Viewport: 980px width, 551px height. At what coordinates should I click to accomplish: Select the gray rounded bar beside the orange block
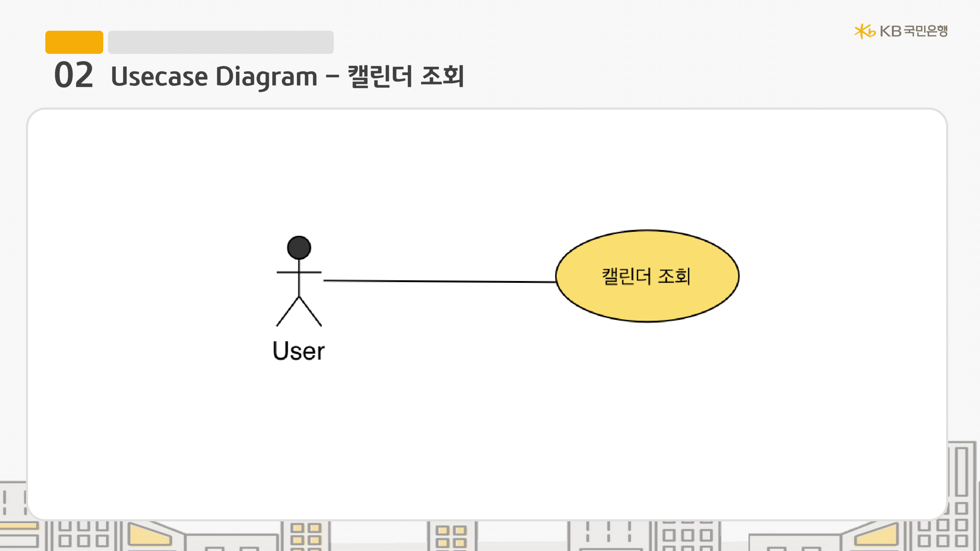[x=220, y=42]
